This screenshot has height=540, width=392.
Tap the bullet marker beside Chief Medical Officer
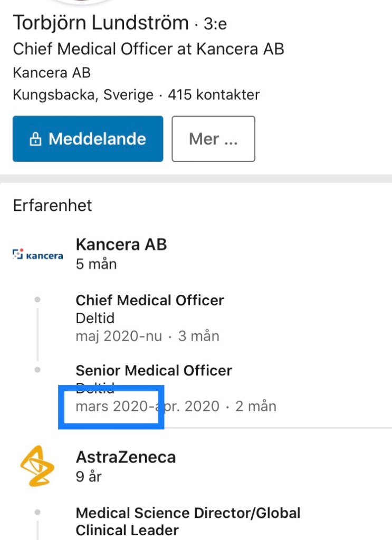[37, 300]
